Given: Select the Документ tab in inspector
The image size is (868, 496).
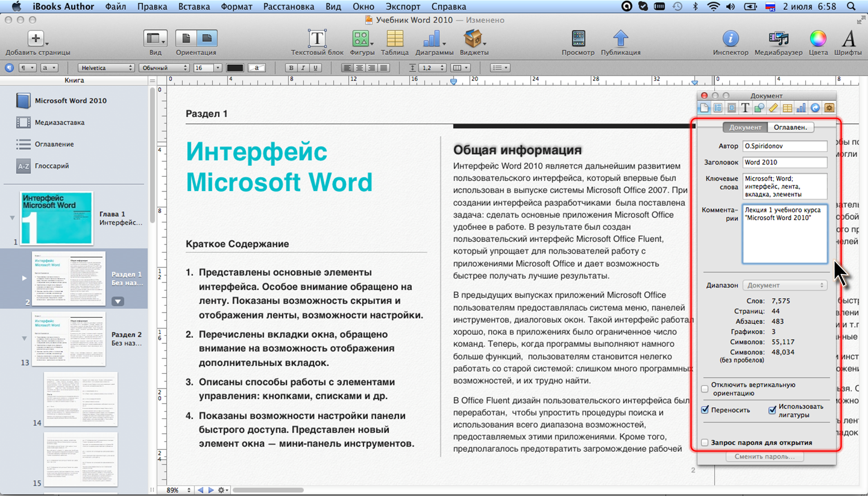Looking at the screenshot, I should click(x=745, y=127).
